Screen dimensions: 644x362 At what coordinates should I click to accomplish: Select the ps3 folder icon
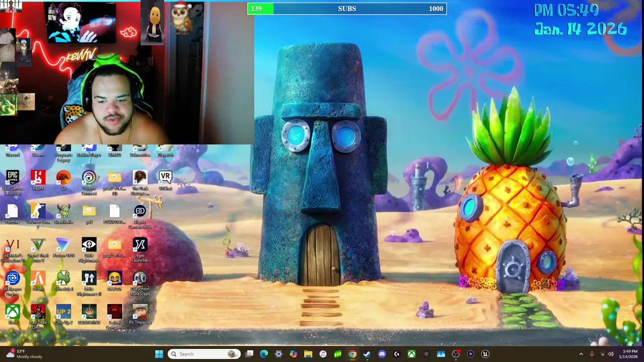(x=89, y=214)
